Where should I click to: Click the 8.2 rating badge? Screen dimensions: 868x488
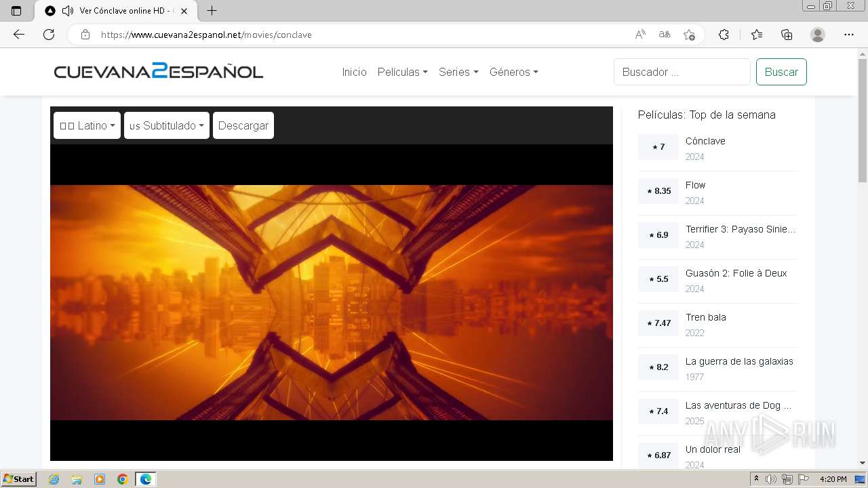click(x=658, y=367)
